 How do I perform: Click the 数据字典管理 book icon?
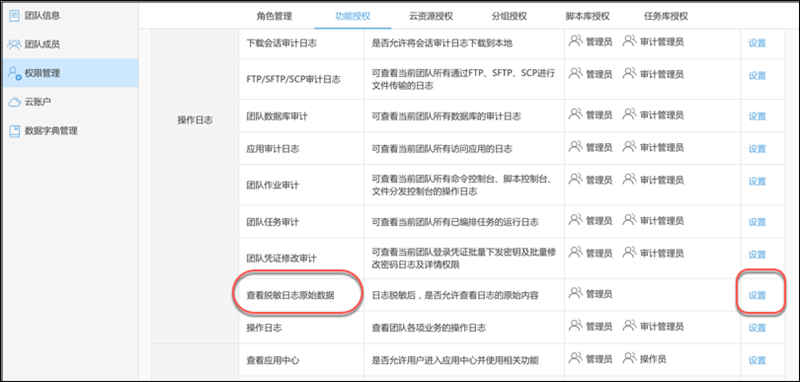click(14, 131)
